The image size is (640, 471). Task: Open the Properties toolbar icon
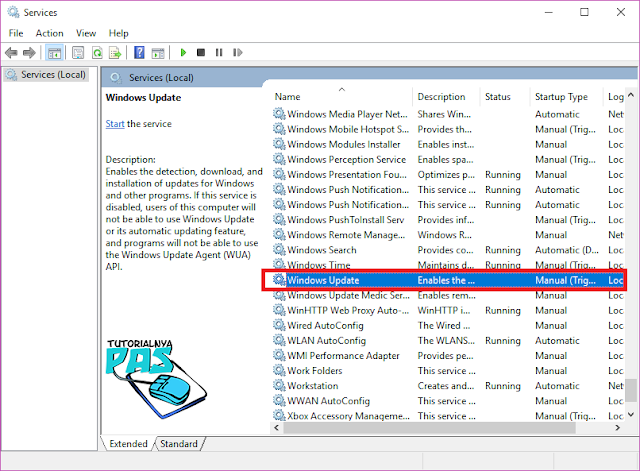coord(78,53)
